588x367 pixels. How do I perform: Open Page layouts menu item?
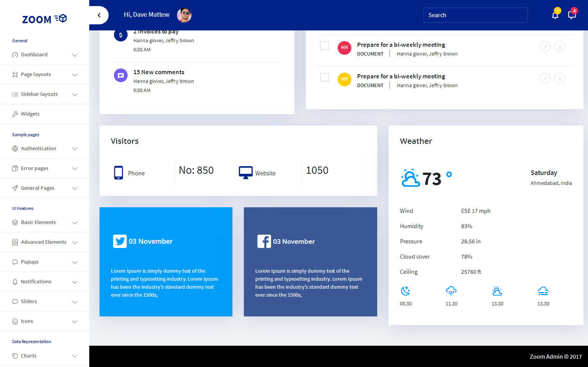pyautogui.click(x=44, y=75)
